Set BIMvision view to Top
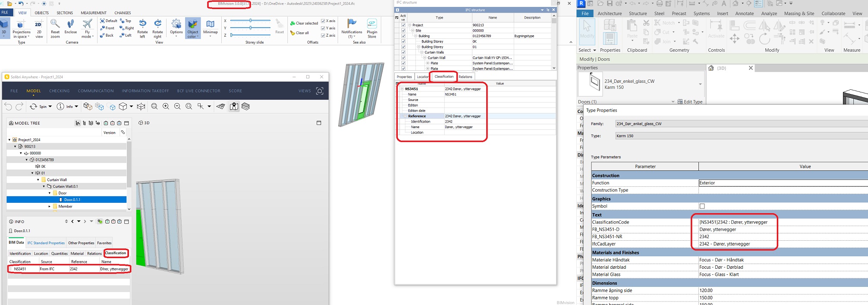The image size is (868, 305). pyautogui.click(x=125, y=21)
